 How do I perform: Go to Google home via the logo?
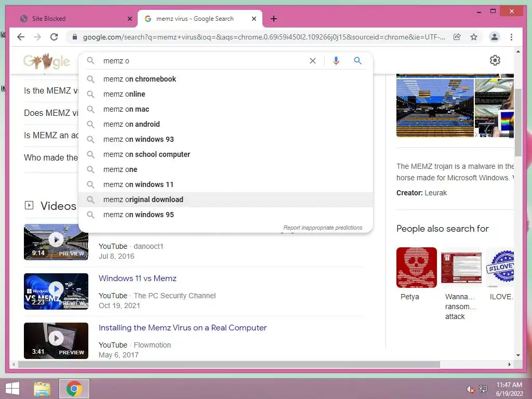click(x=47, y=61)
